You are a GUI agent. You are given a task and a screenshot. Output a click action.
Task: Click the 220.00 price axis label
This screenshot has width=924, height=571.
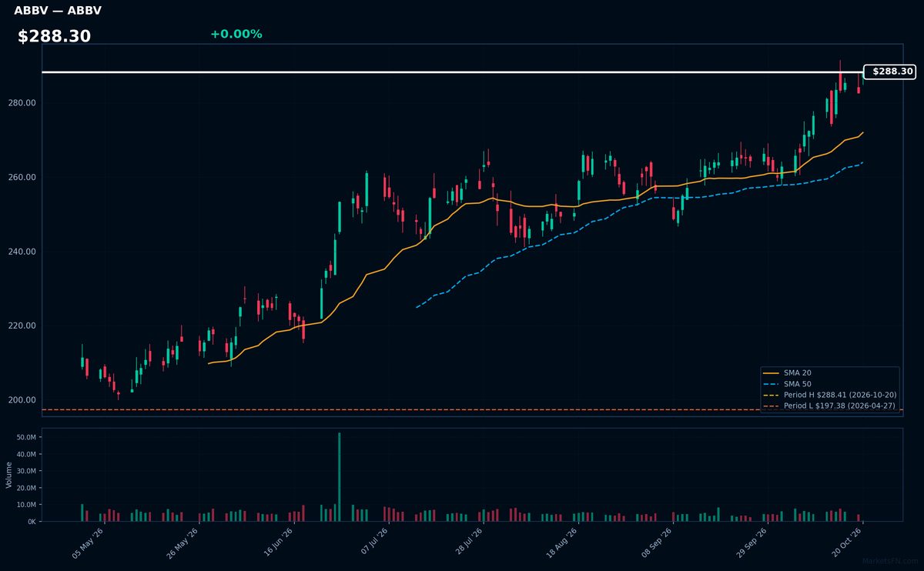(22, 326)
